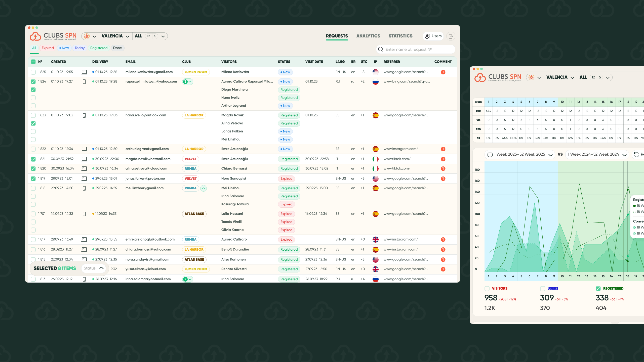Open the VALENCIA city dropdown

115,36
